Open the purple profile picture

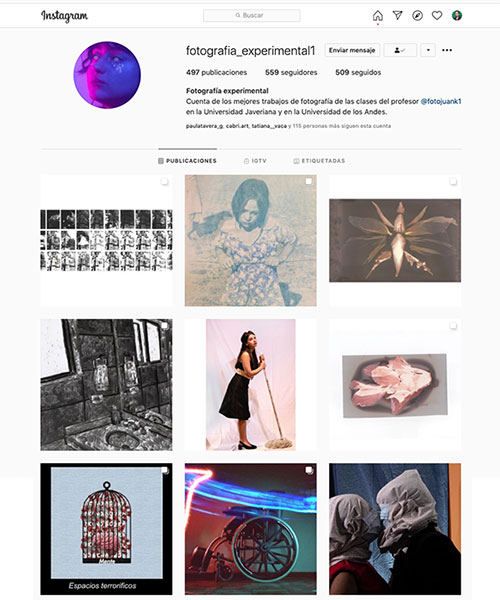[x=107, y=75]
